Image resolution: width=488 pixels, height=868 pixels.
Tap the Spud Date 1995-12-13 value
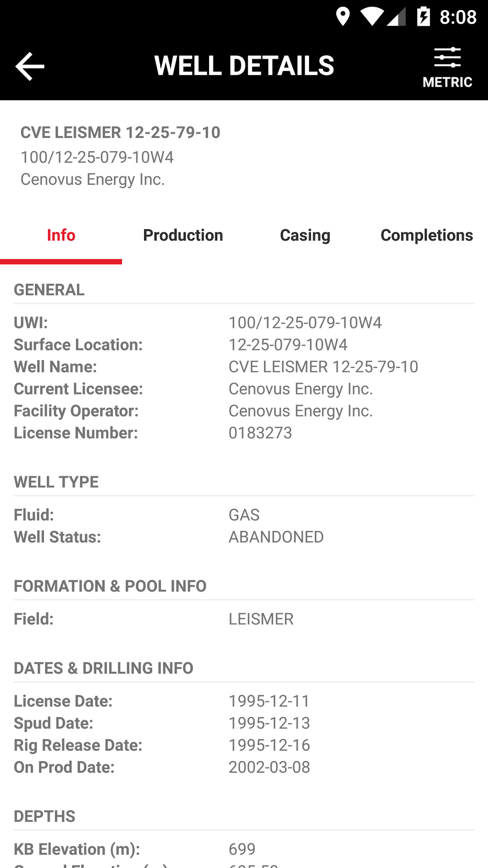[x=269, y=723]
